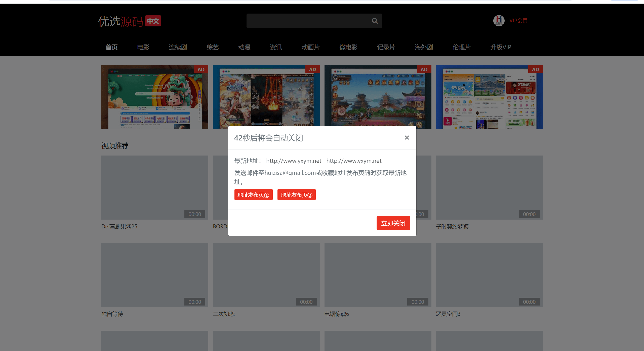Viewport: 644px width, 351px height.
Task: Open the colorful mobile app AD banner
Action: [489, 97]
